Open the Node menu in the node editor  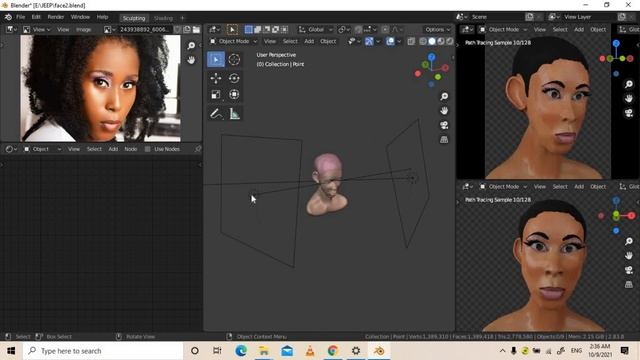point(131,149)
